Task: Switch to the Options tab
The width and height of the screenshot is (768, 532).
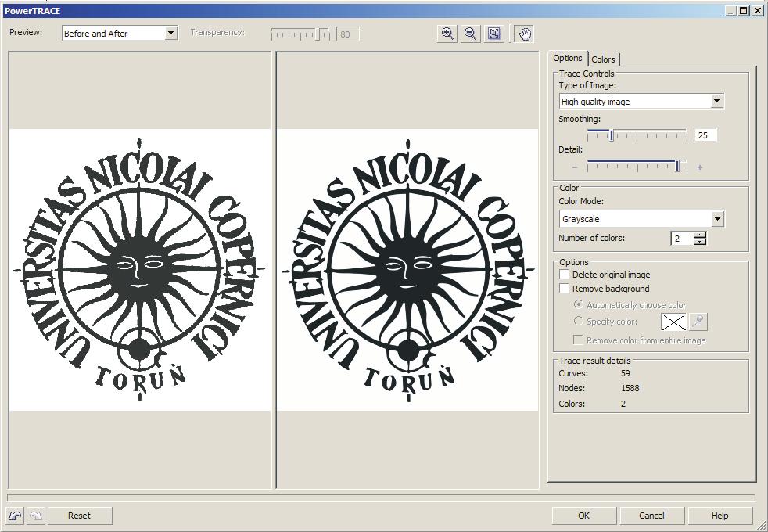Action: pos(568,58)
